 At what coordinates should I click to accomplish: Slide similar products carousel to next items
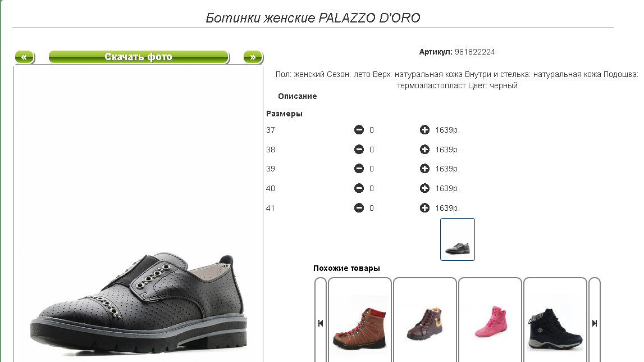594,323
